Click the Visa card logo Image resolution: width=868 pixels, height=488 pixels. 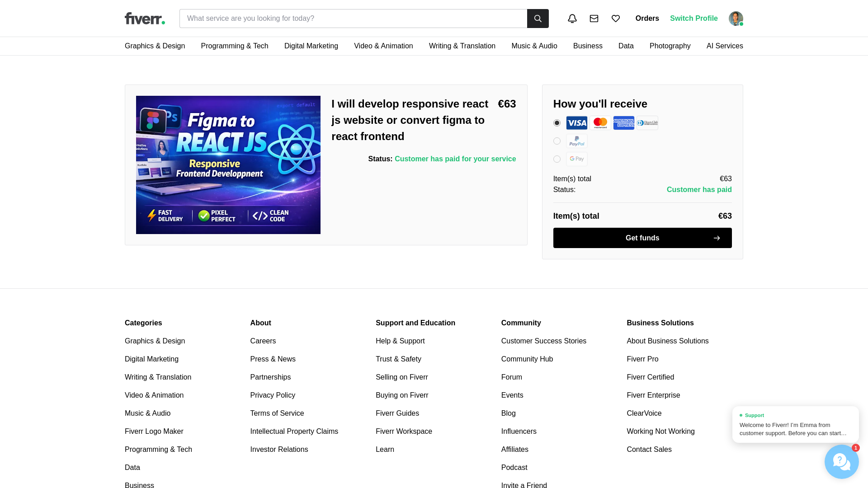click(576, 123)
